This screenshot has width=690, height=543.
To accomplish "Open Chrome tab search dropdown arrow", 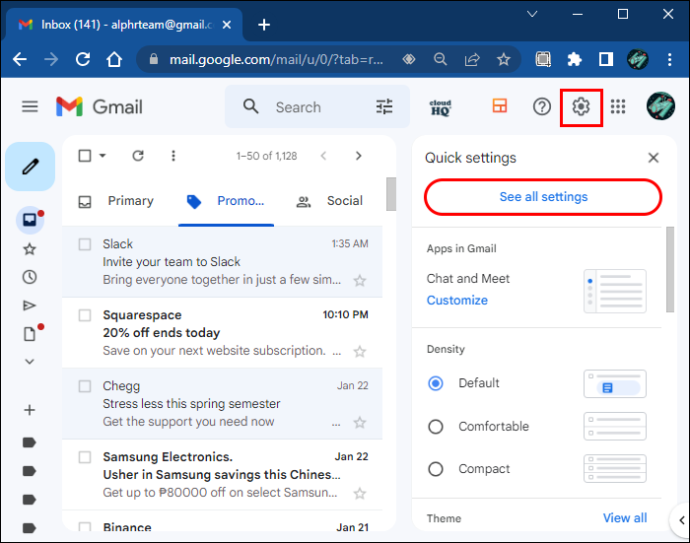I will (x=532, y=14).
